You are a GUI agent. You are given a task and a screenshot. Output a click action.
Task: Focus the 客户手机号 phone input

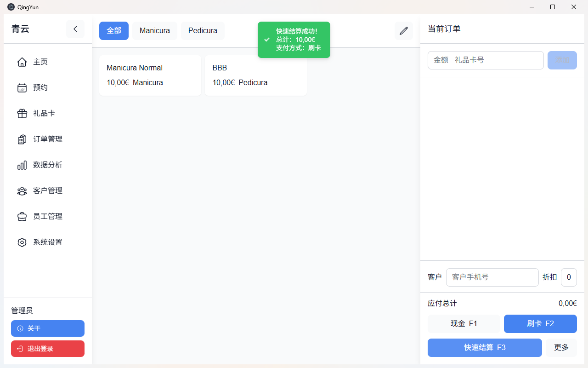[492, 277]
